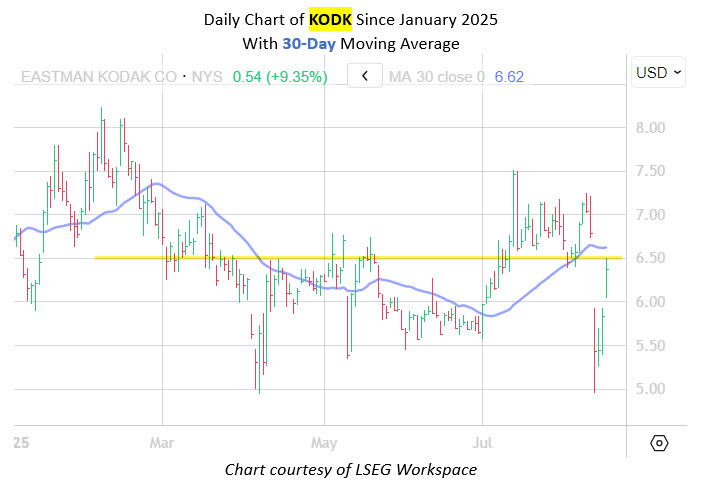Click the 0.54 (+9.35%) change value
This screenshot has height=500, width=709.
pos(280,77)
